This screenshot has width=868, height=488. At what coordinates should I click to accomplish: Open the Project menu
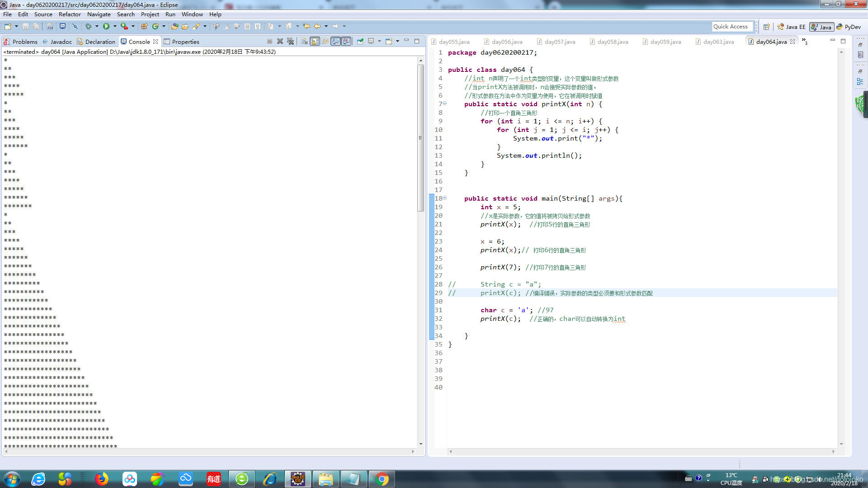pyautogui.click(x=150, y=14)
